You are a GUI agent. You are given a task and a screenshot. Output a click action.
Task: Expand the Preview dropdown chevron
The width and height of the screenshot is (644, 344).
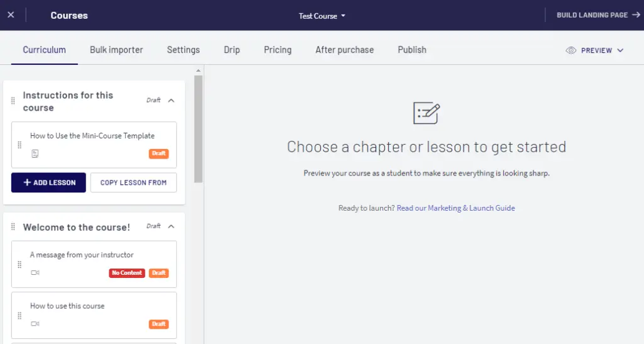tap(620, 50)
